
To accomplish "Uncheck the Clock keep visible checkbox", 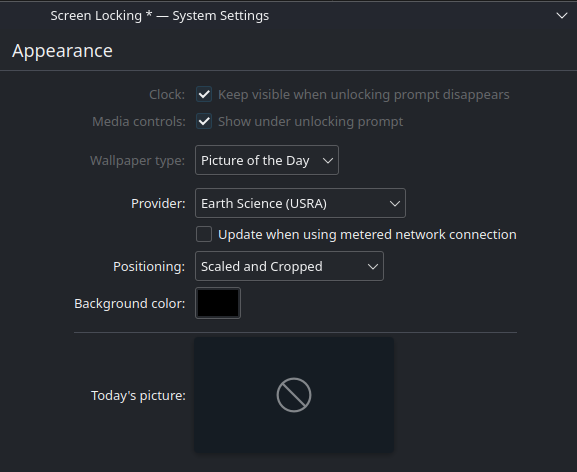I will [204, 94].
